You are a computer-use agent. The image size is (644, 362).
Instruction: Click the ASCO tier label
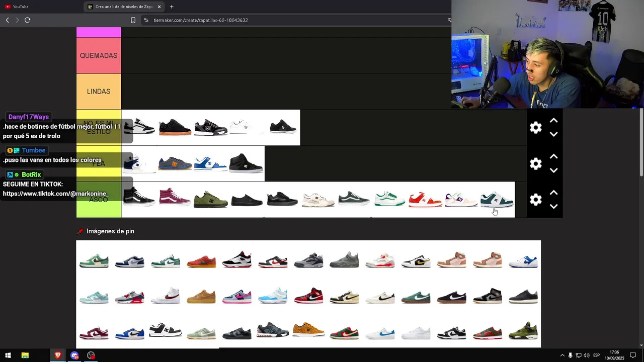[x=99, y=200]
